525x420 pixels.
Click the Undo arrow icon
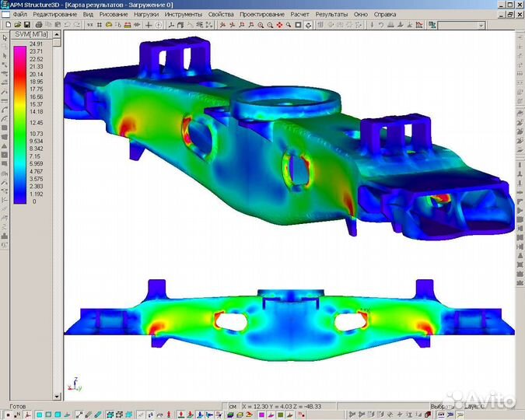coord(66,25)
